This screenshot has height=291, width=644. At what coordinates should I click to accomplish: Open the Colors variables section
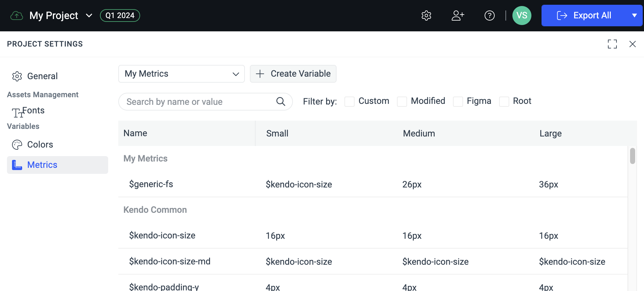[x=58, y=145]
